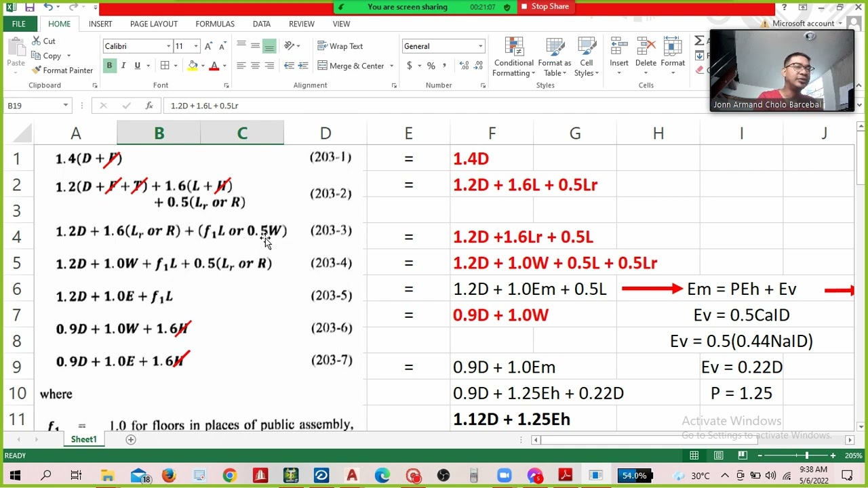
Task: Select Align Right icon
Action: pyautogui.click(x=269, y=66)
